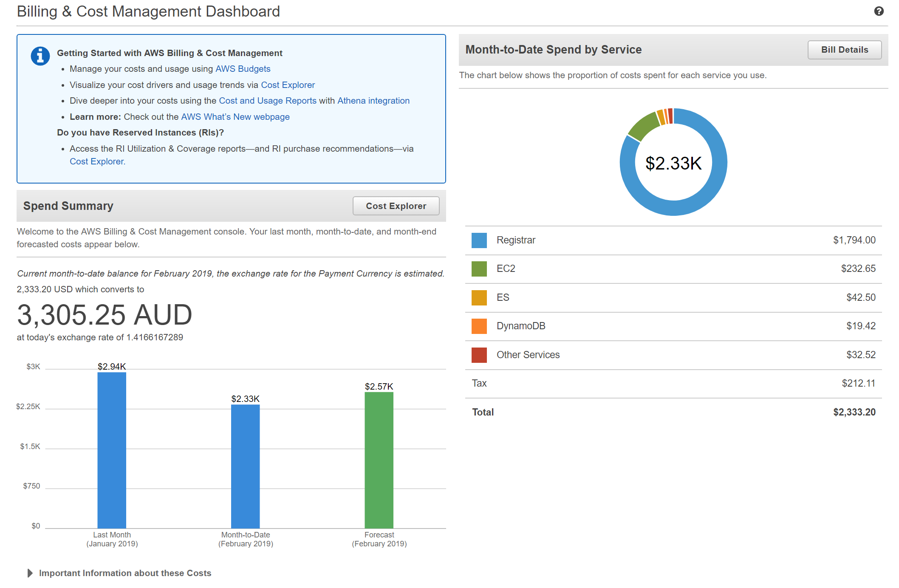Click the $2.94K bar value label
Viewport: 899px width, 588px height.
click(x=112, y=367)
